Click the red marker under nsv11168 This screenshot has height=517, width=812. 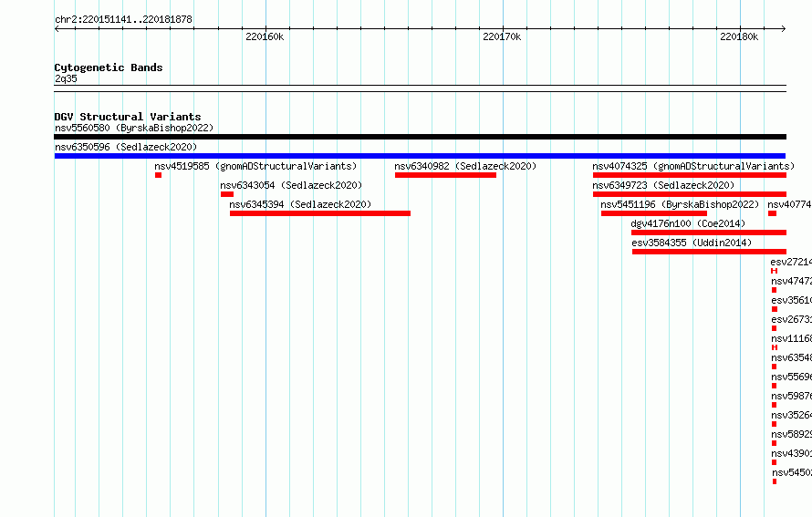pyautogui.click(x=775, y=347)
